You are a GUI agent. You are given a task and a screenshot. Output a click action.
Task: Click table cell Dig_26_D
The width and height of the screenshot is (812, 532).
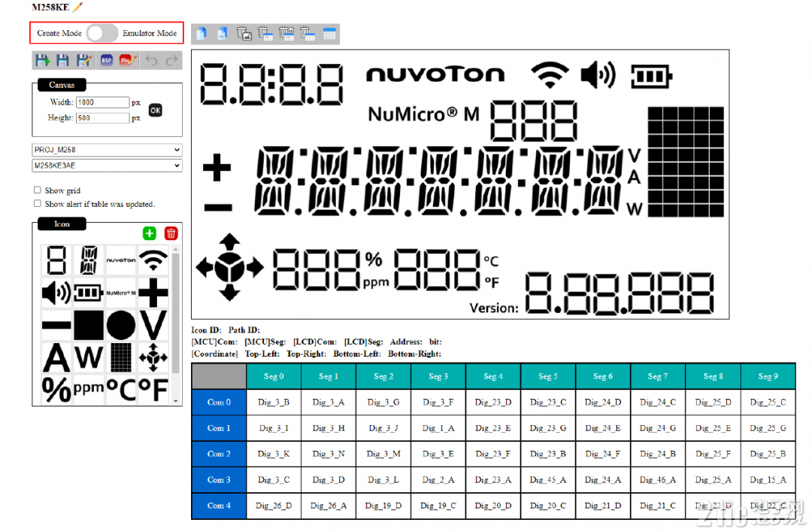[x=274, y=506]
